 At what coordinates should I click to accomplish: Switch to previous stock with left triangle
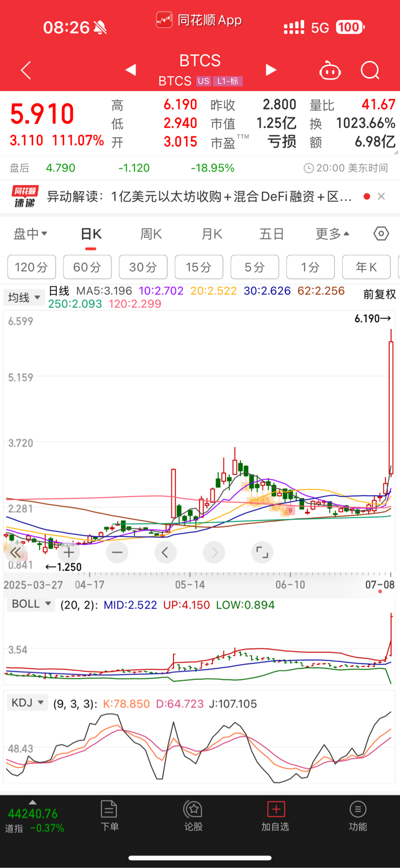131,70
